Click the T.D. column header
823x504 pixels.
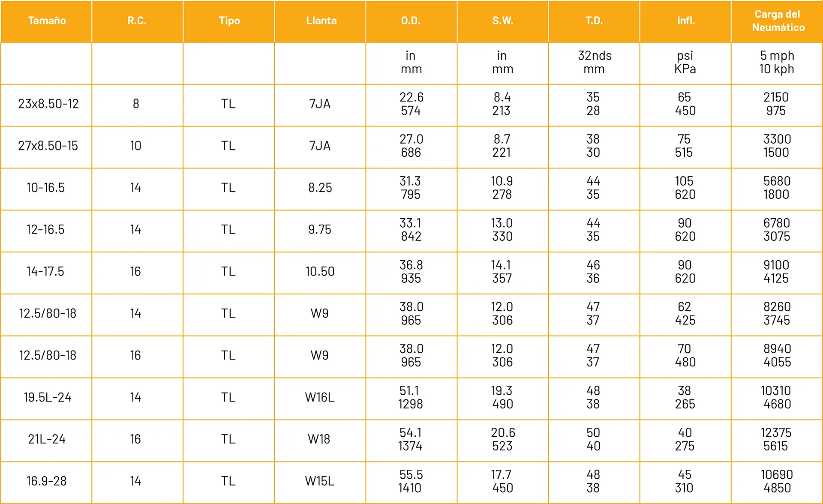coord(594,21)
